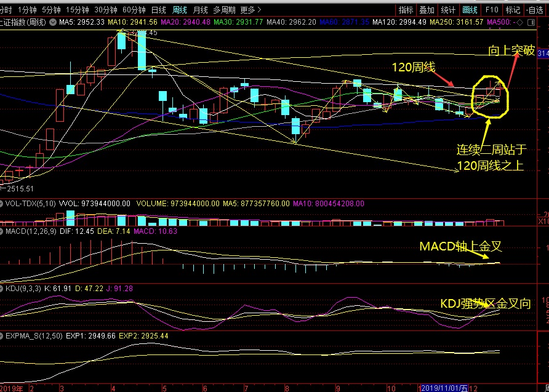Image resolution: width=549 pixels, height=392 pixels.
Task: Click the MA250: 3161.57 label
Action: coord(457,22)
